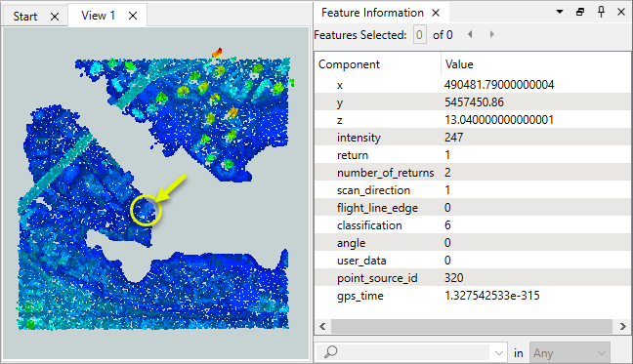
Task: Click the horizontal scrollbar thumb
Action: pyautogui.click(x=472, y=326)
